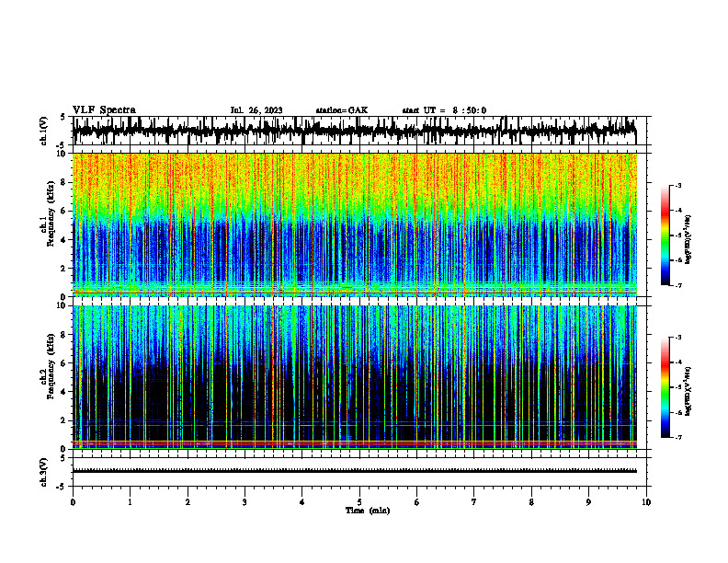This screenshot has width=728, height=563.
Task: Click the 7 minute tick label
Action: [x=474, y=502]
